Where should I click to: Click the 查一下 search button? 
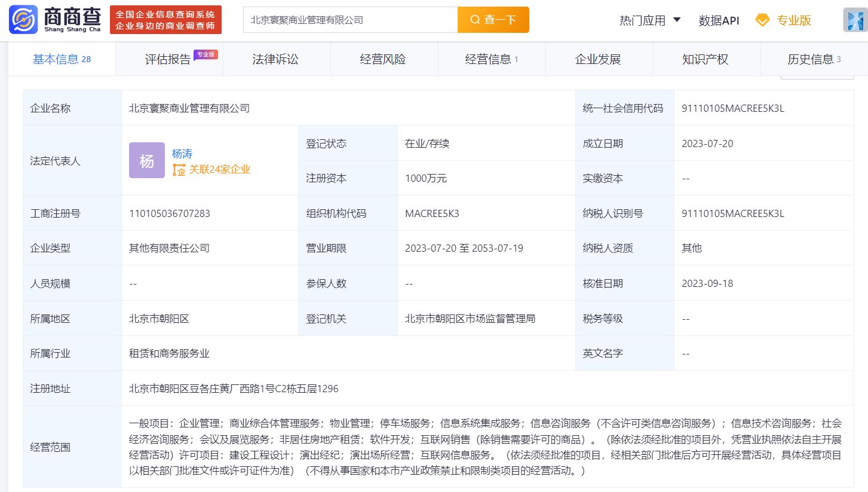(x=493, y=20)
